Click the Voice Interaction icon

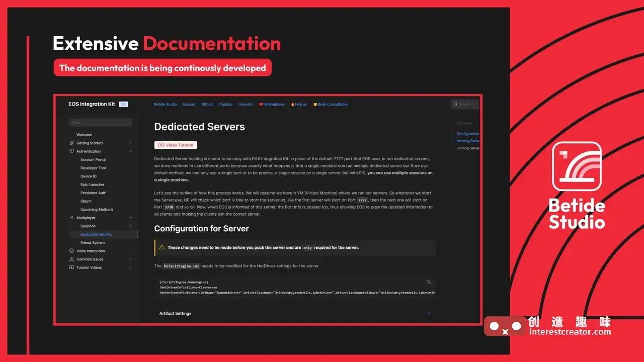[x=71, y=251]
